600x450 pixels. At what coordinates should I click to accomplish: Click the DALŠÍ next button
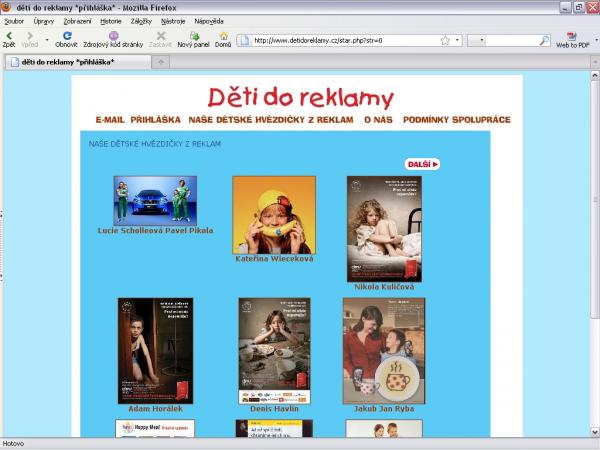(x=422, y=164)
